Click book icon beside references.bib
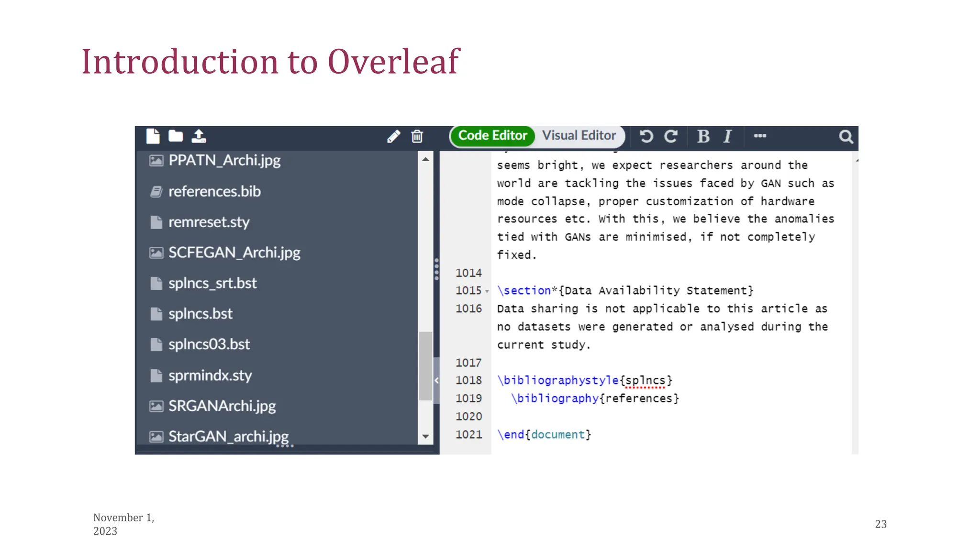The height and width of the screenshot is (551, 980). (x=156, y=192)
